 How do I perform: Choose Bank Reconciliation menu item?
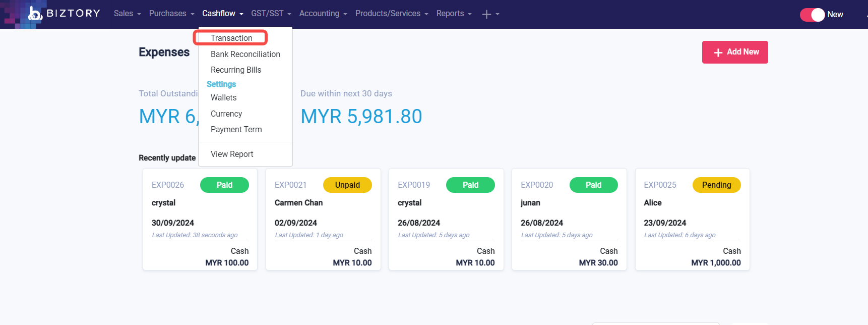click(x=245, y=54)
